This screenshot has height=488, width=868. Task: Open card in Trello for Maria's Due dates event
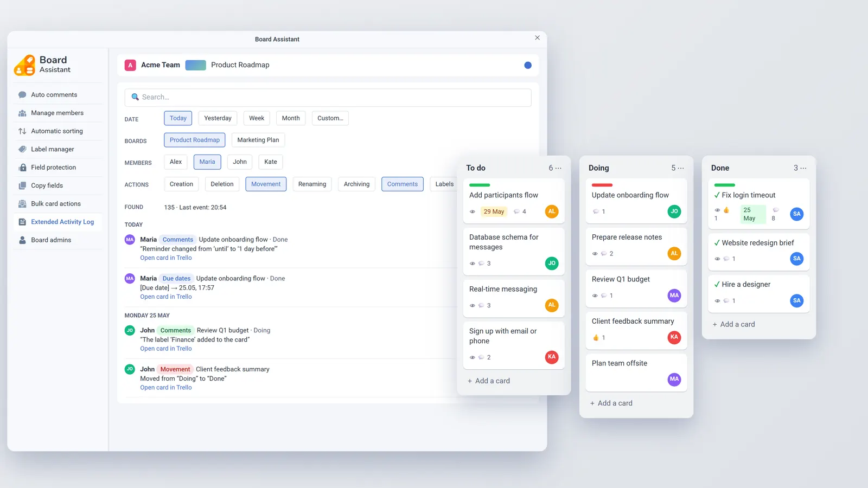pos(166,297)
